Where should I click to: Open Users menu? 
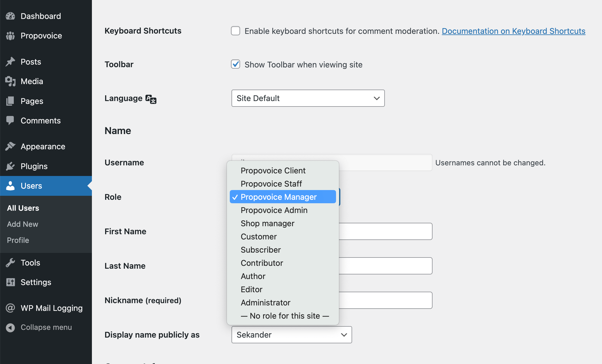click(x=46, y=186)
